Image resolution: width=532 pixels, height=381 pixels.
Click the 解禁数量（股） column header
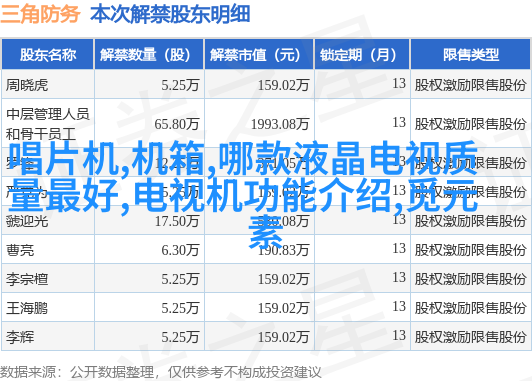[149, 55]
